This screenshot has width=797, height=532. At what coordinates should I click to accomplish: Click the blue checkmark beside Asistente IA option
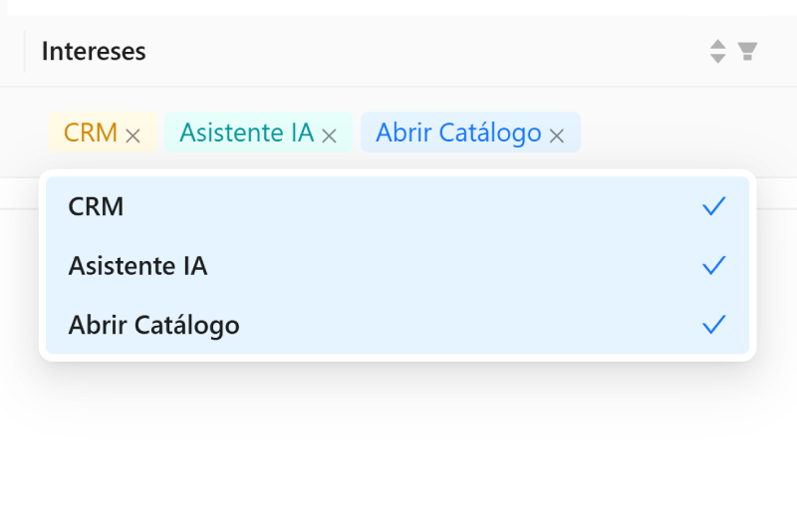[x=713, y=266]
